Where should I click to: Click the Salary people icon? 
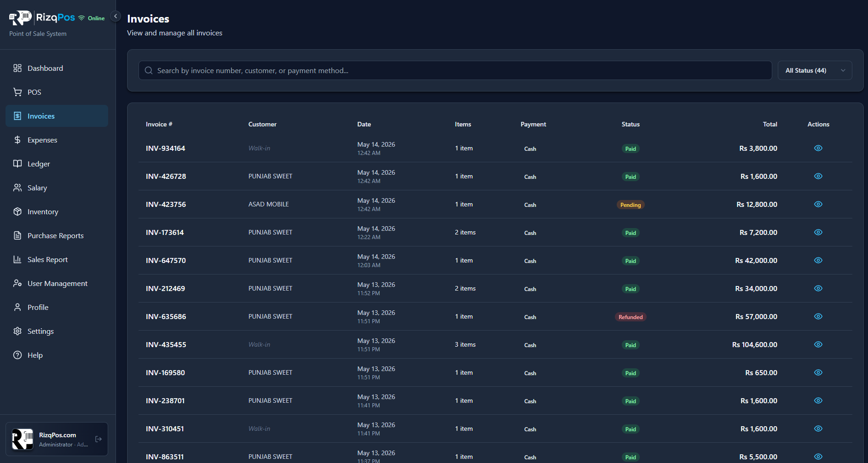click(x=17, y=188)
